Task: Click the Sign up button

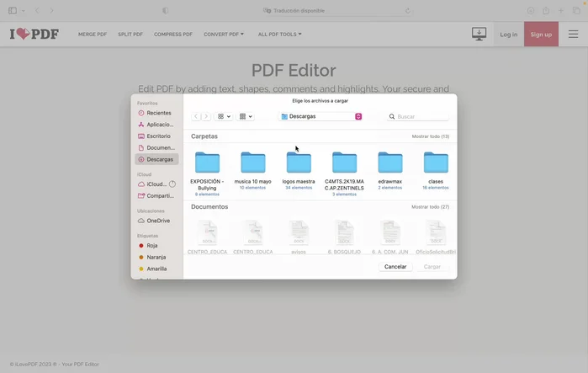Action: click(x=541, y=35)
